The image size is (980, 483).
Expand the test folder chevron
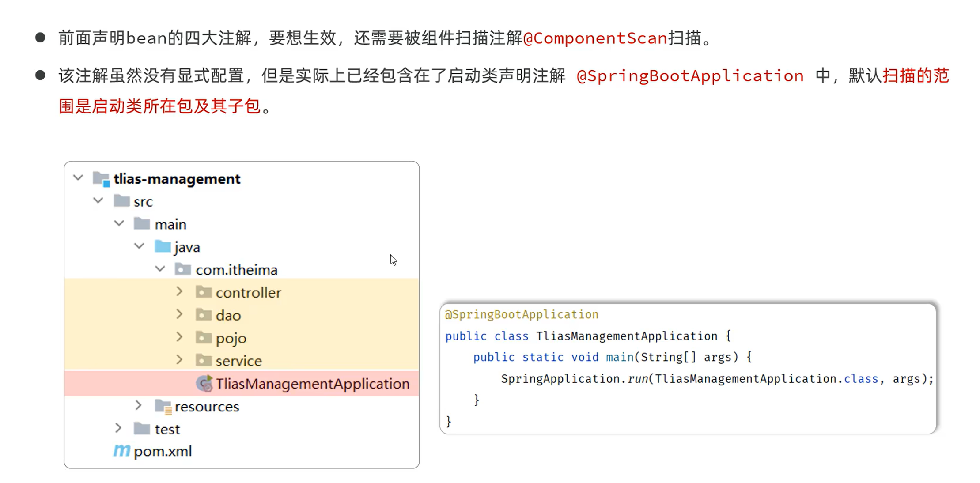pyautogui.click(x=118, y=428)
